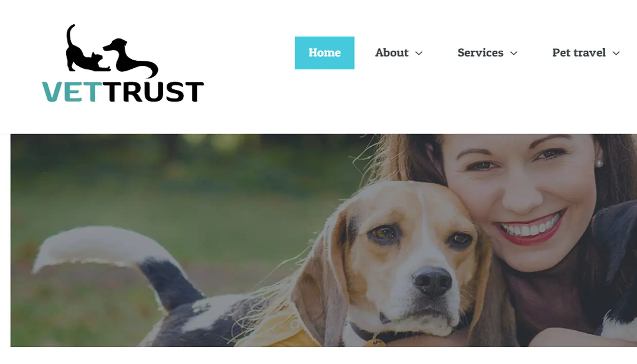Expand the Pet travel dropdown chevron
637x364 pixels.
click(616, 53)
